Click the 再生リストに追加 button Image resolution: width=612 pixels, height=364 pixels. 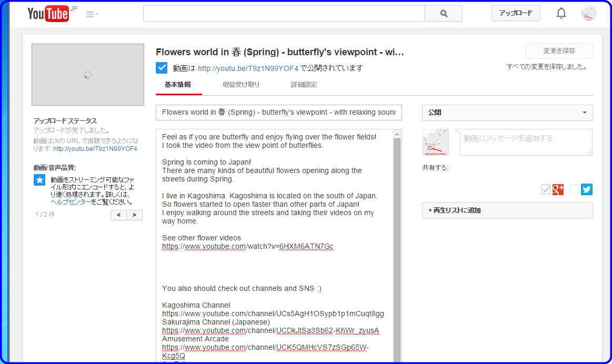pyautogui.click(x=507, y=210)
